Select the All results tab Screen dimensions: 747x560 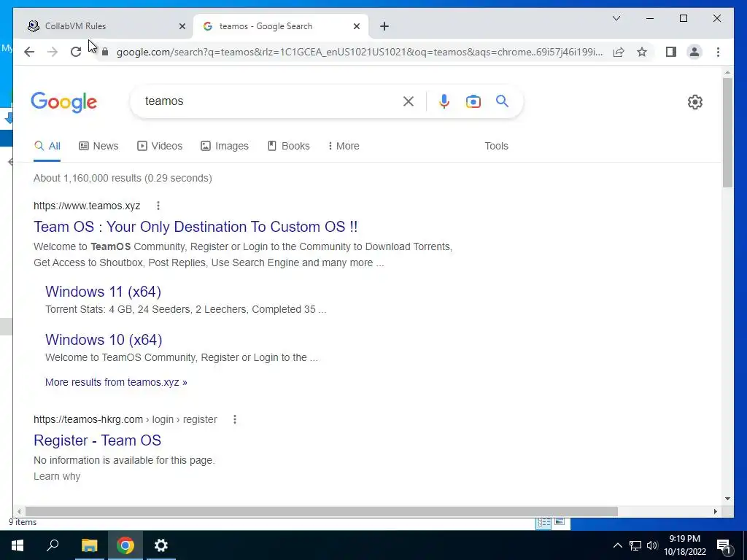[47, 146]
